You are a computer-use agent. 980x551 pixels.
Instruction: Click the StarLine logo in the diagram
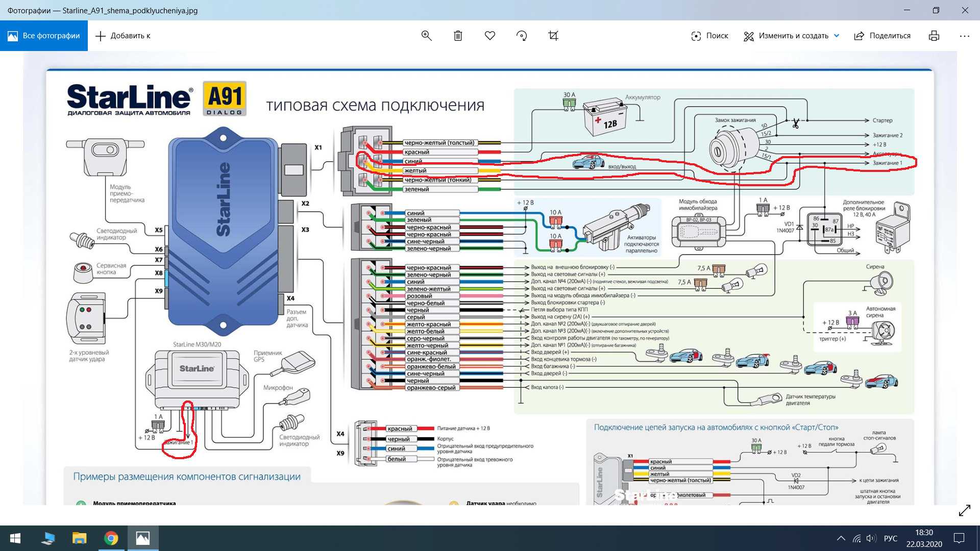tap(130, 99)
